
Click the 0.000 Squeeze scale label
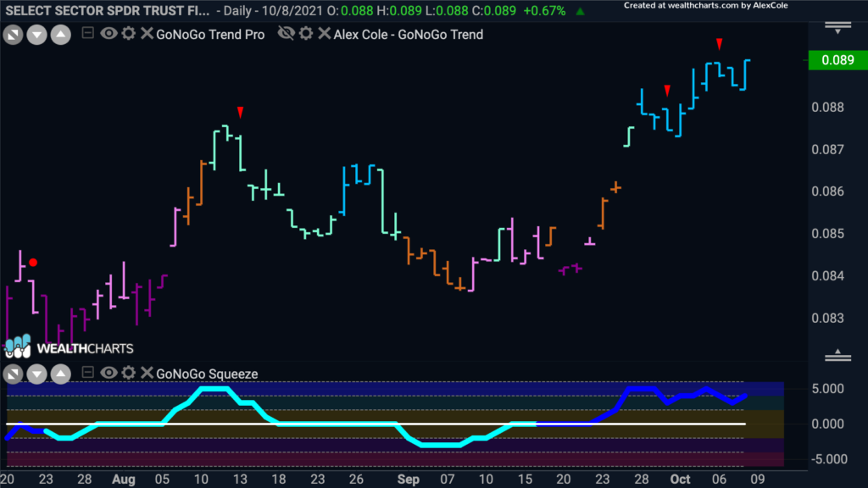click(x=828, y=424)
